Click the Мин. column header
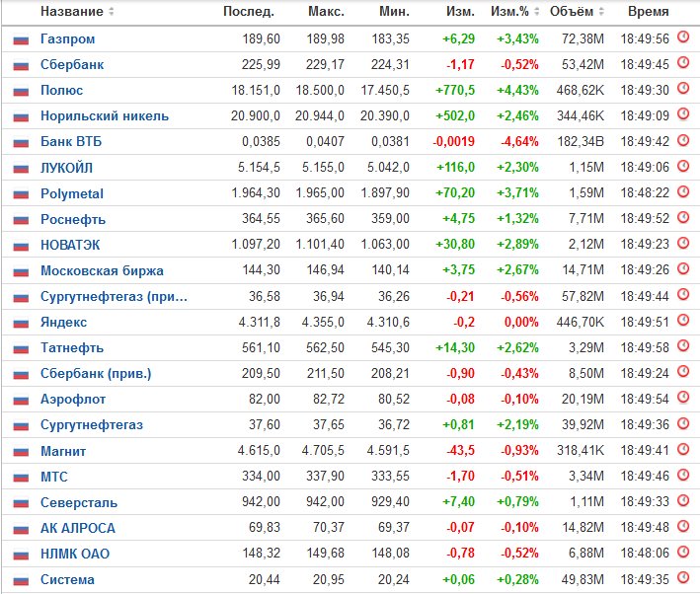This screenshot has height=594, width=700. click(x=394, y=11)
